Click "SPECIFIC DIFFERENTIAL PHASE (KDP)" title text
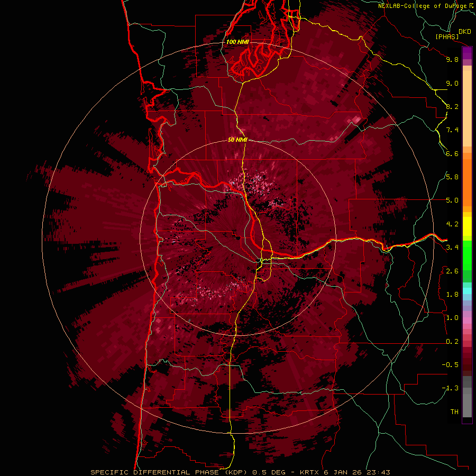 click(x=168, y=472)
